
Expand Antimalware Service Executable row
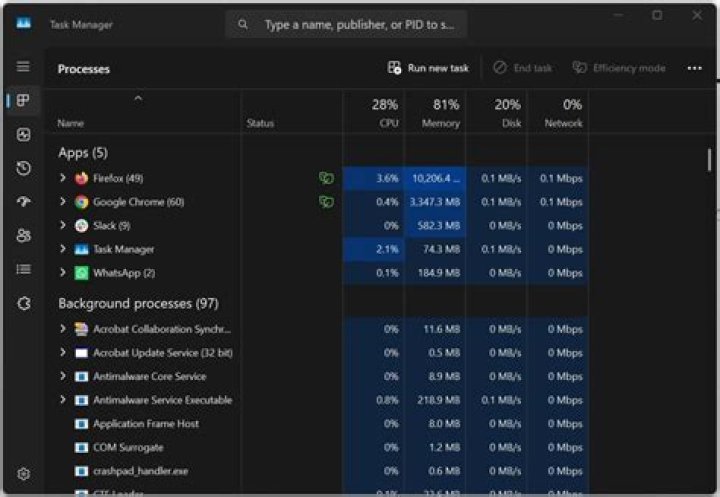point(63,400)
